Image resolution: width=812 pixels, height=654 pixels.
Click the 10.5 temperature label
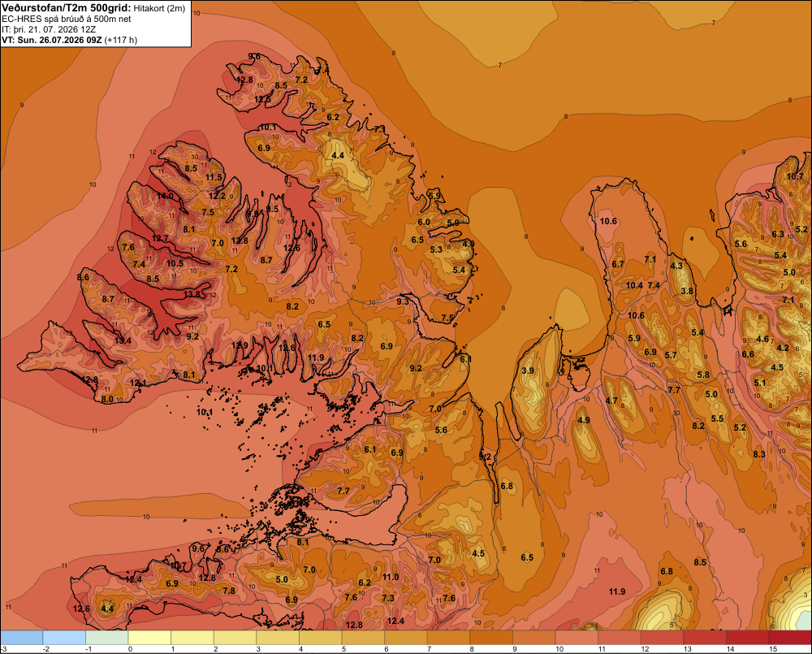click(175, 263)
